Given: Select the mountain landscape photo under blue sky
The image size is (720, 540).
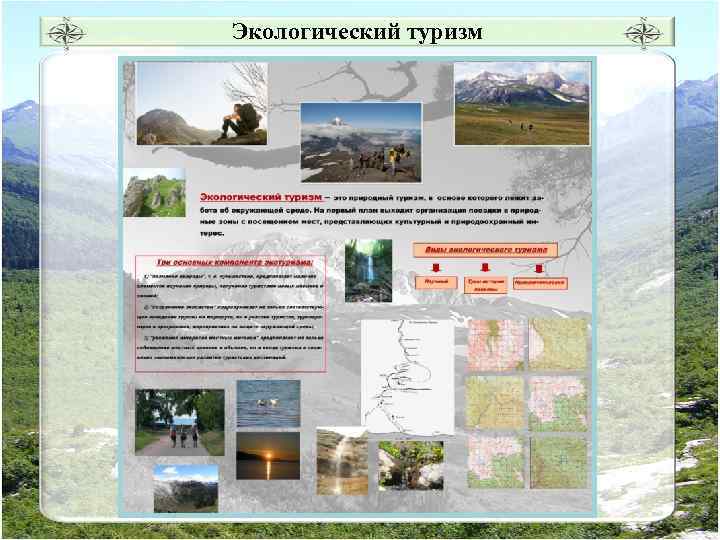Looking at the screenshot, I should coord(186,489).
